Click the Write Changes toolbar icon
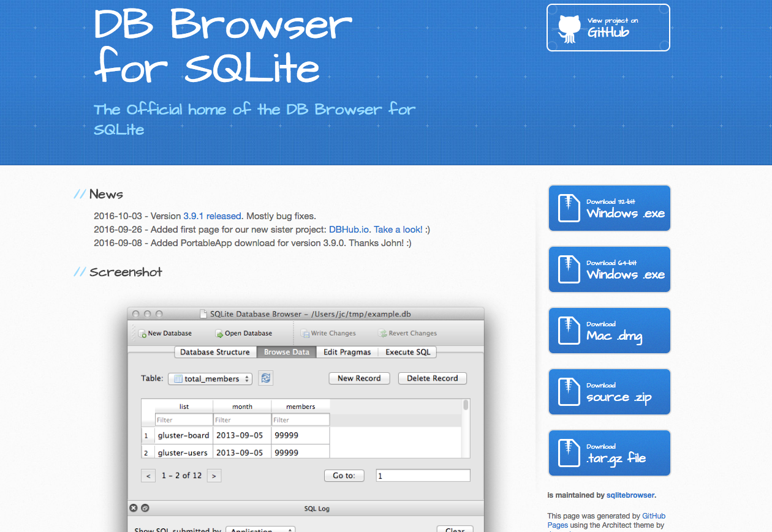The image size is (772, 532). (305, 334)
